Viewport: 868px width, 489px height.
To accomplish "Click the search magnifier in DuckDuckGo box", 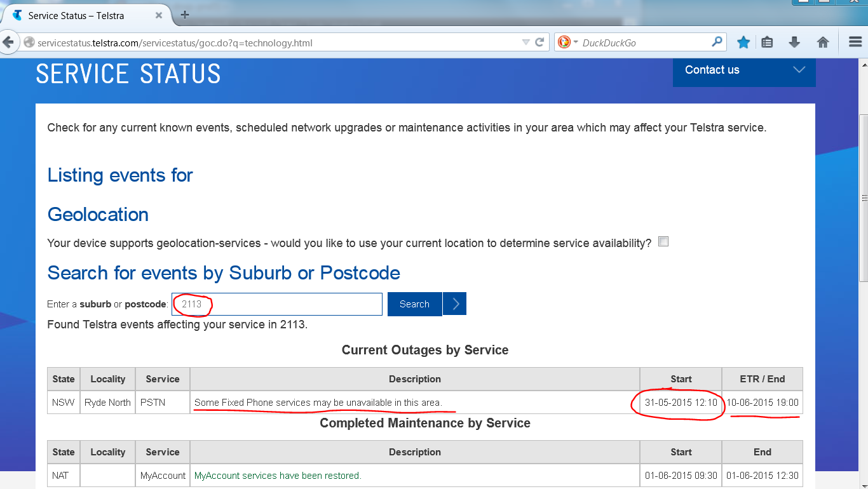I will pos(717,43).
